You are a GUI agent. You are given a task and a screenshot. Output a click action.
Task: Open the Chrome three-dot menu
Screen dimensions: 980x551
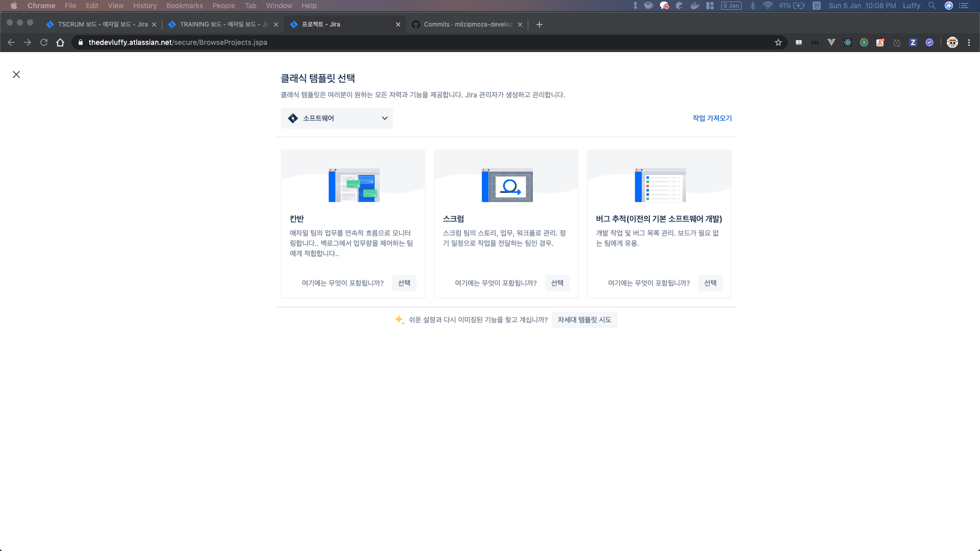pyautogui.click(x=969, y=43)
